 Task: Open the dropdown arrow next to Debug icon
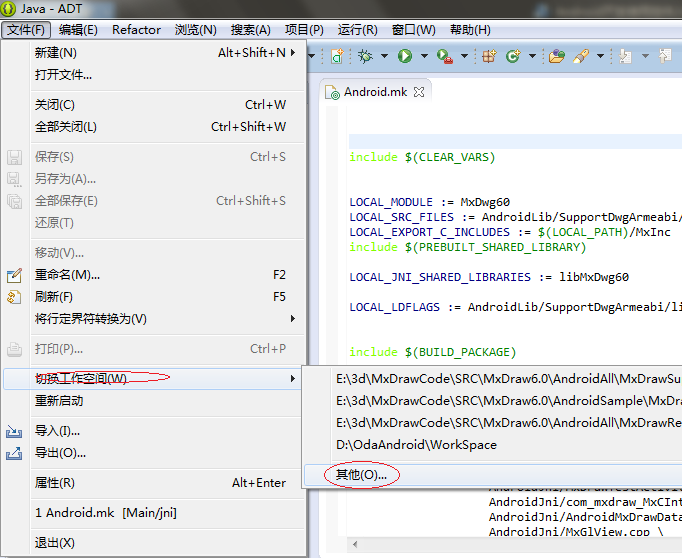point(385,56)
